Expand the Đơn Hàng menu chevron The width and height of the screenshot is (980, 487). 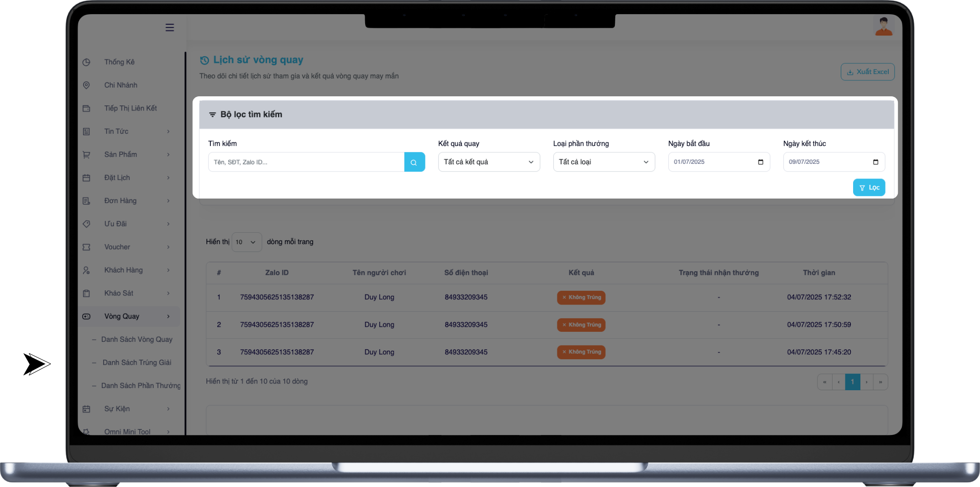coord(168,201)
